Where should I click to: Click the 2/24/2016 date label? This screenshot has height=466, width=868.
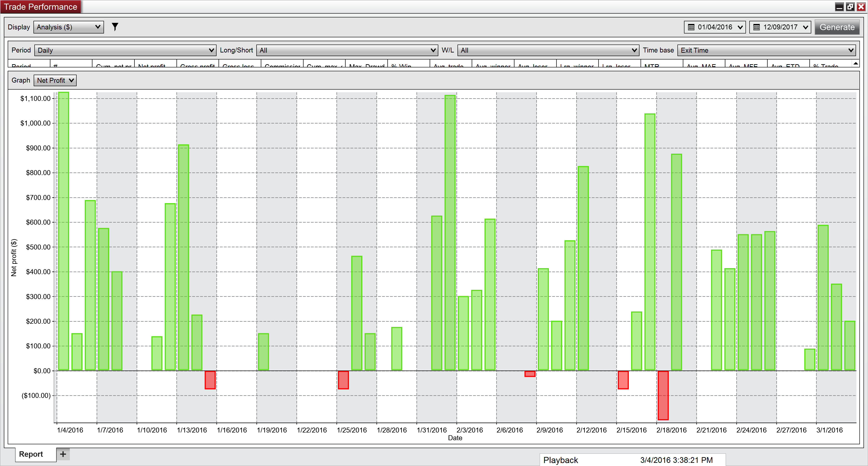coord(751,430)
